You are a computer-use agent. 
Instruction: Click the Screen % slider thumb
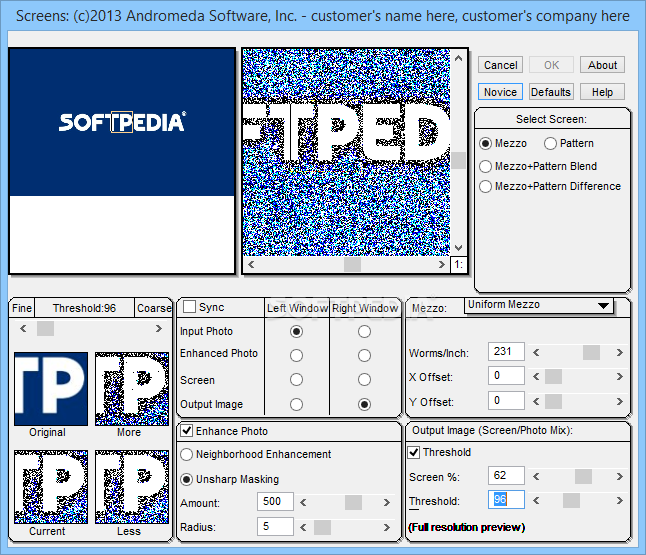pos(583,477)
